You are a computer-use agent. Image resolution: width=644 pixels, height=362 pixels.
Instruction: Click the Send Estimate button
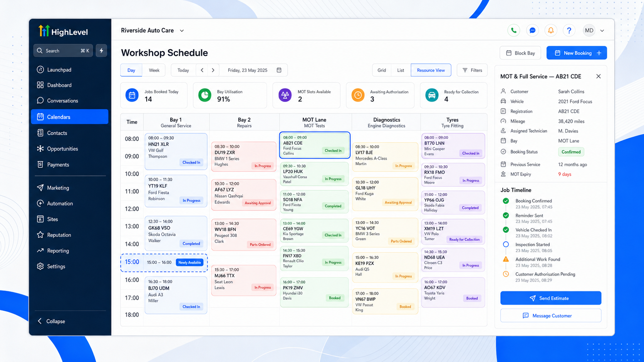(x=551, y=298)
